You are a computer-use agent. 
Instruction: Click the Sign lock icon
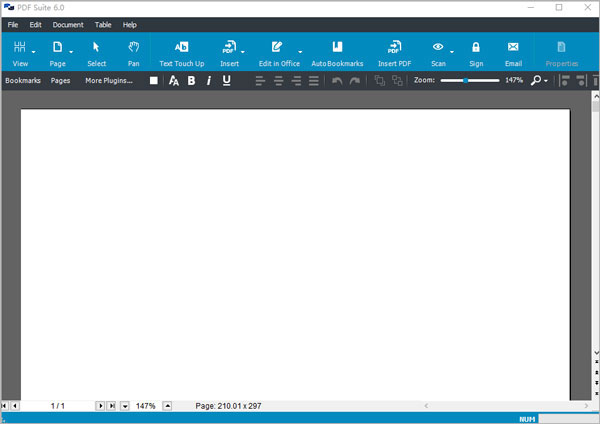tap(476, 47)
